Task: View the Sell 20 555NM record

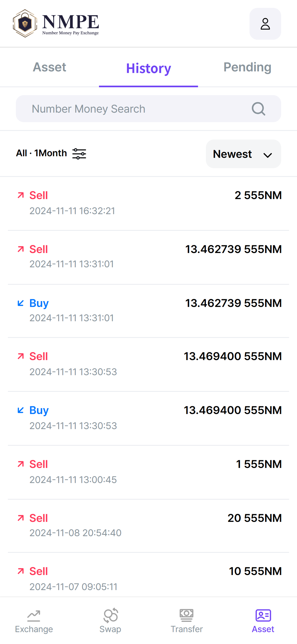Action: pyautogui.click(x=148, y=526)
